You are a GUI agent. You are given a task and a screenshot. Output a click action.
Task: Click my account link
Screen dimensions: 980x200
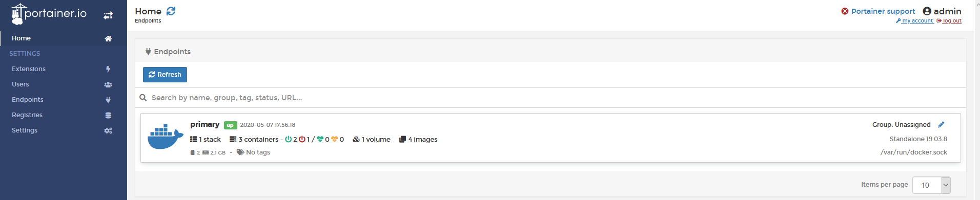[914, 21]
